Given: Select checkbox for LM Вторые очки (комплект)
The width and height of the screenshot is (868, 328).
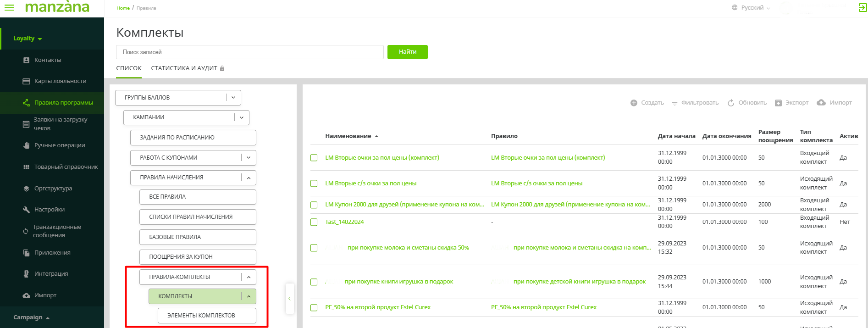Looking at the screenshot, I should (314, 158).
